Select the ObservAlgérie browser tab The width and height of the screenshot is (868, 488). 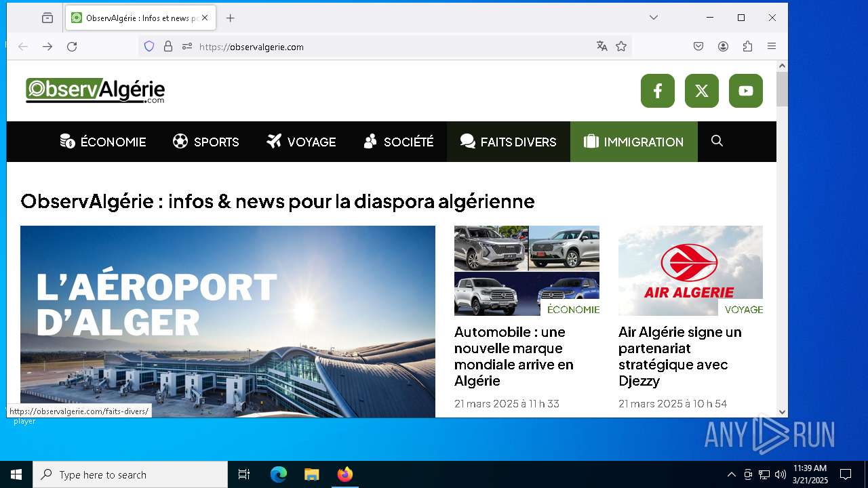(x=140, y=18)
